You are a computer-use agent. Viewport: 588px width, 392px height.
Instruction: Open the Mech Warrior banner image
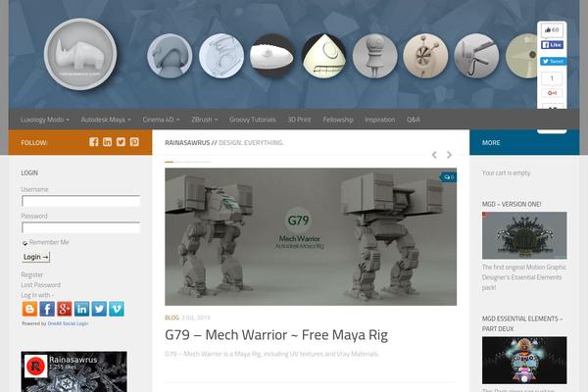coord(311,237)
